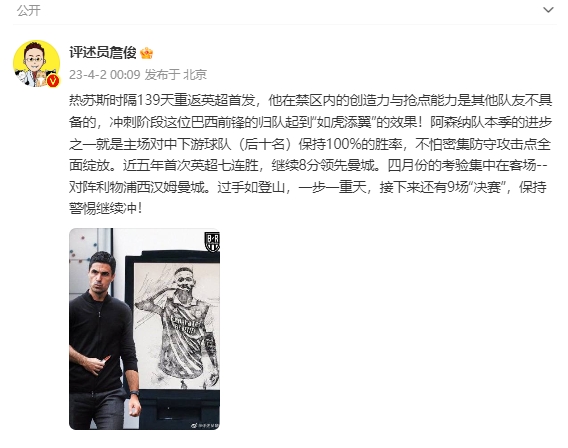Viewport: 568px width, 448px height.
Task: Click the Weibo watermark at the photo bottom
Action: (204, 426)
